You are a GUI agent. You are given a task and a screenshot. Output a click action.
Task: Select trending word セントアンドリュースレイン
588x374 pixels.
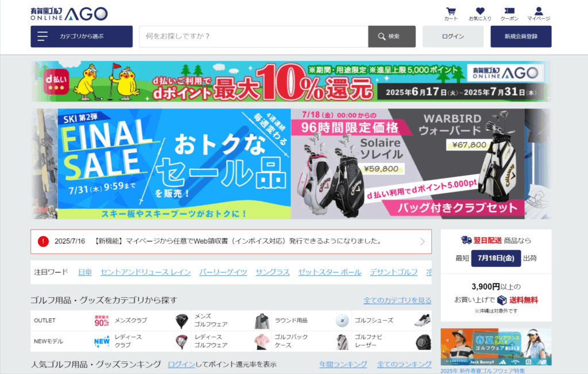click(145, 272)
